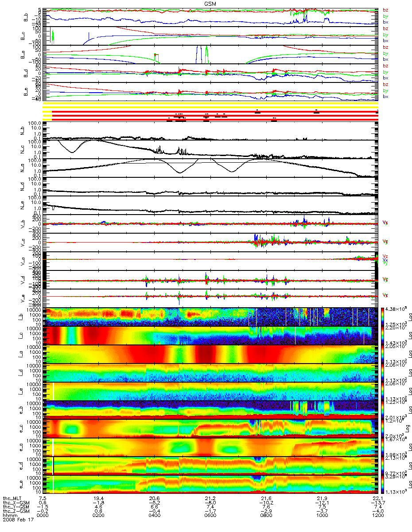This screenshot has width=412, height=532.
Task: Click the N_a density axis label
Action: 23,168
